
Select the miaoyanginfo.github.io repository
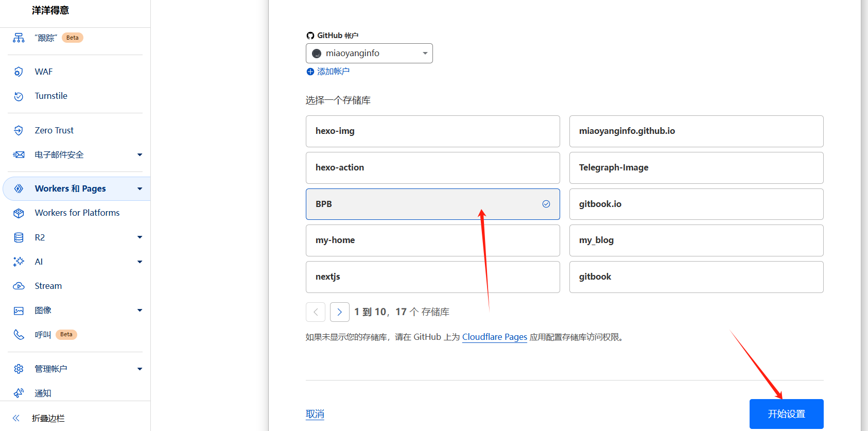point(696,131)
